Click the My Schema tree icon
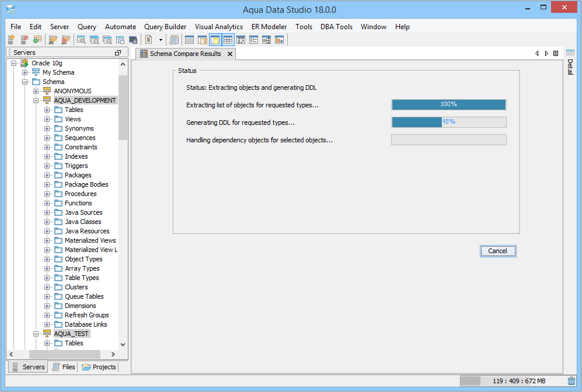 pyautogui.click(x=36, y=72)
